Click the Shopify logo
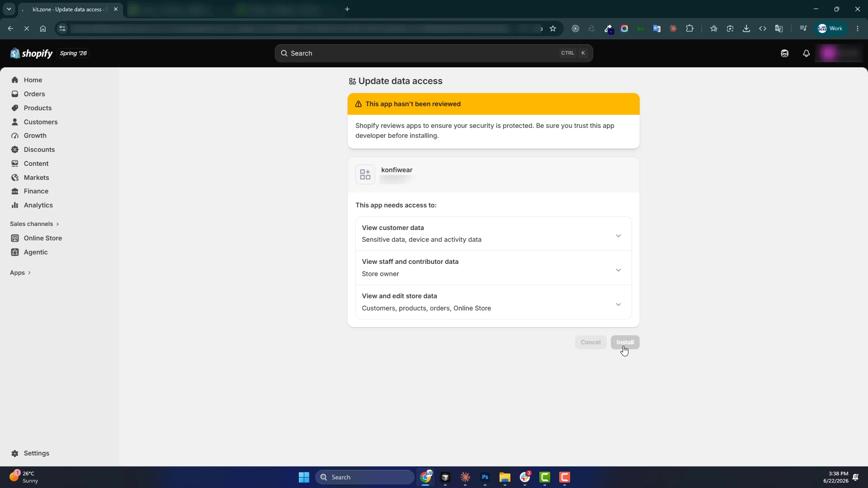This screenshot has width=868, height=488. tap(31, 53)
